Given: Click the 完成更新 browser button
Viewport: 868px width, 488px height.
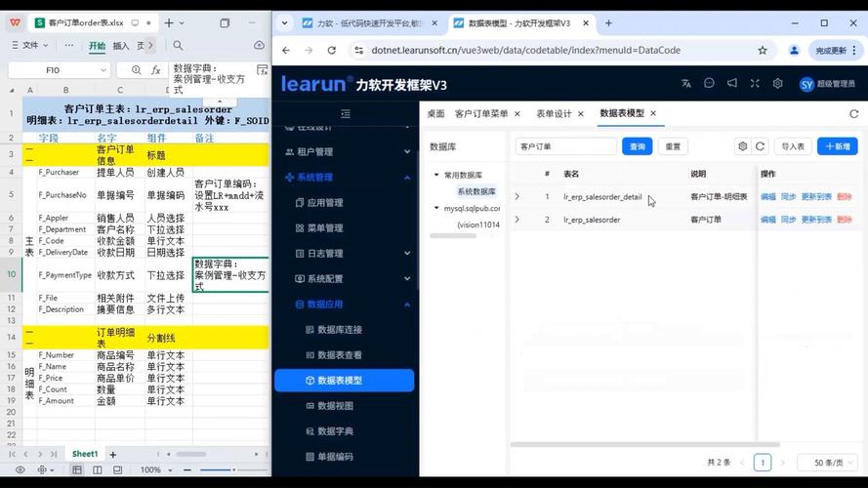Looking at the screenshot, I should (x=837, y=51).
